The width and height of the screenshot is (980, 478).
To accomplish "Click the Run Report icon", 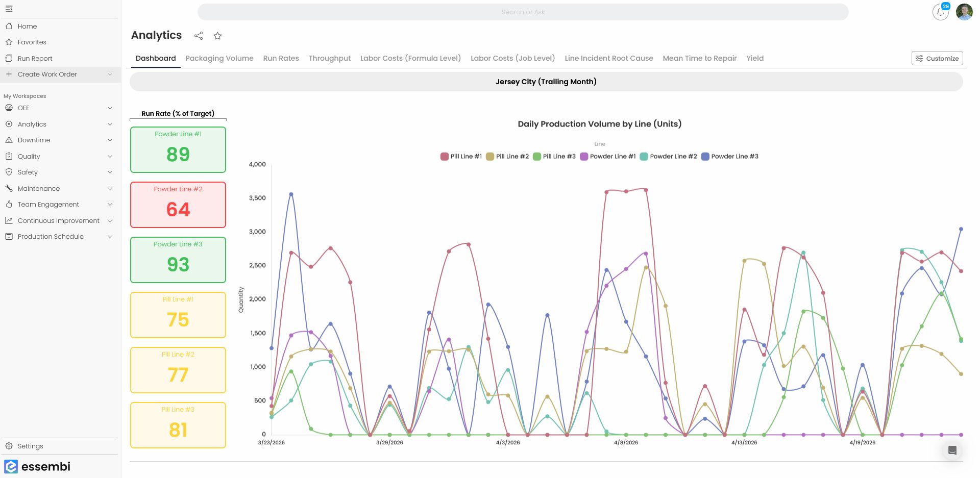I will tap(9, 58).
